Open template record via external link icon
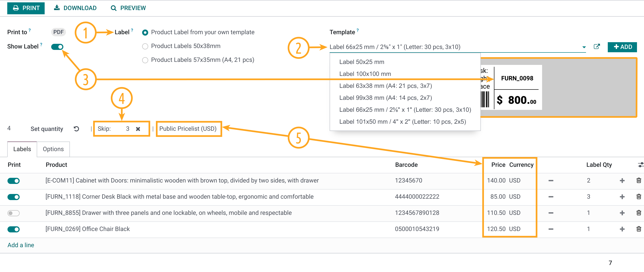The image size is (644, 272). tap(597, 47)
